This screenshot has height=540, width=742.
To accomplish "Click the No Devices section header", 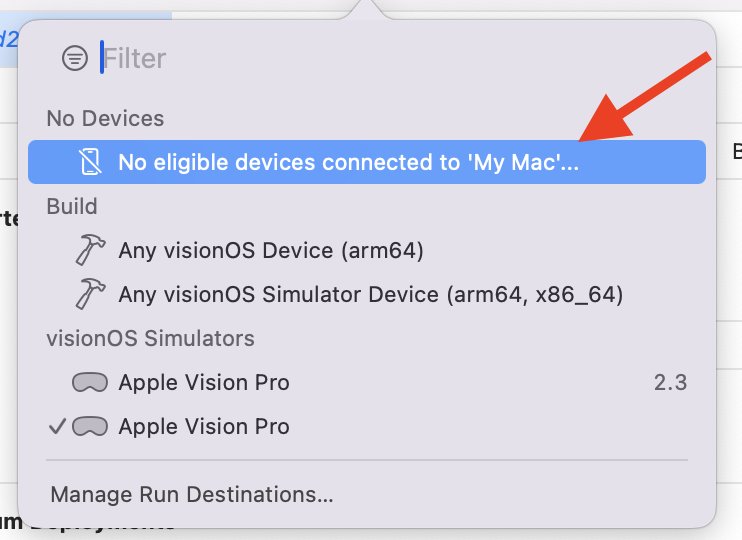I will tap(105, 118).
